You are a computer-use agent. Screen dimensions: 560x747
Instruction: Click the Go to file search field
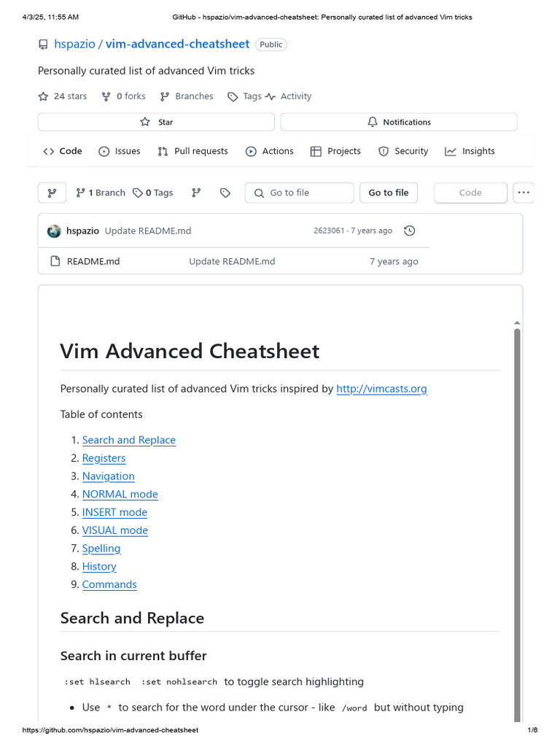click(x=300, y=193)
